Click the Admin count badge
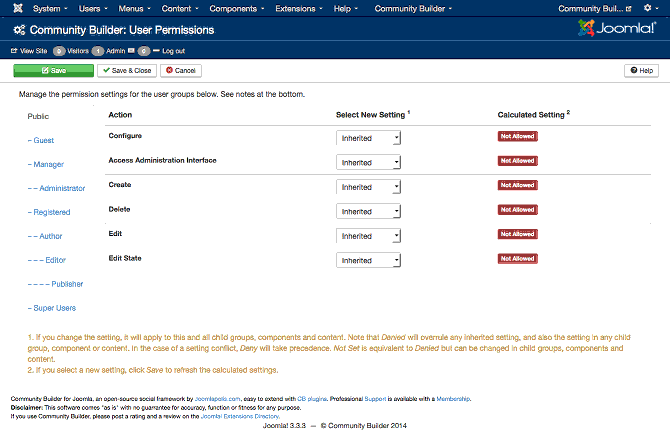 (x=98, y=51)
